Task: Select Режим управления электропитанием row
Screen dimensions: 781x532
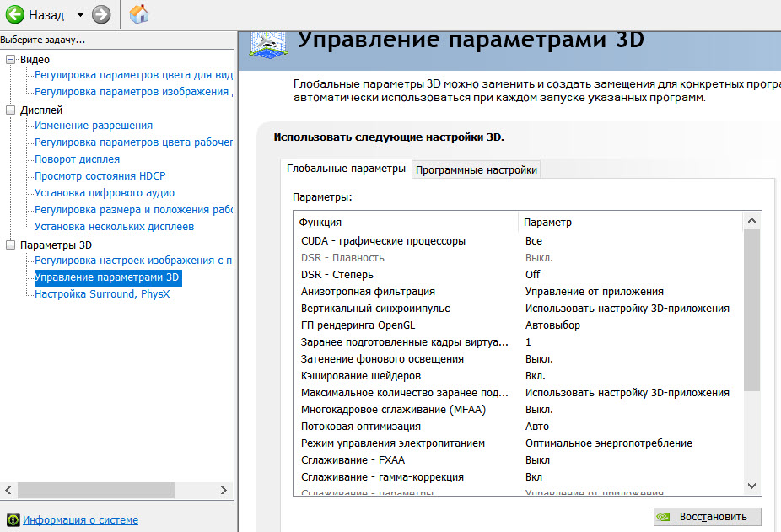Action: click(519, 443)
